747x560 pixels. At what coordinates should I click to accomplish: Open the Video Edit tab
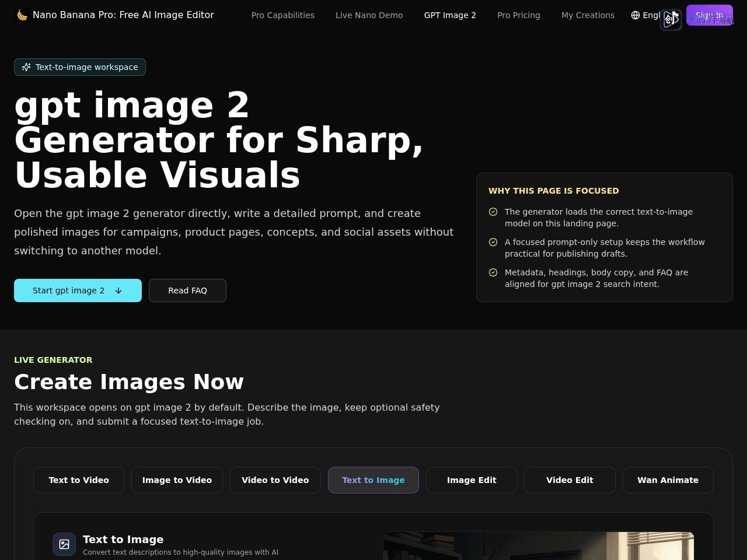pos(570,480)
